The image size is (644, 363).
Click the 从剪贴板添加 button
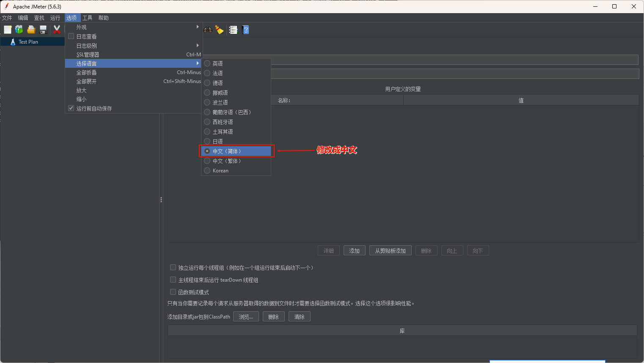391,251
